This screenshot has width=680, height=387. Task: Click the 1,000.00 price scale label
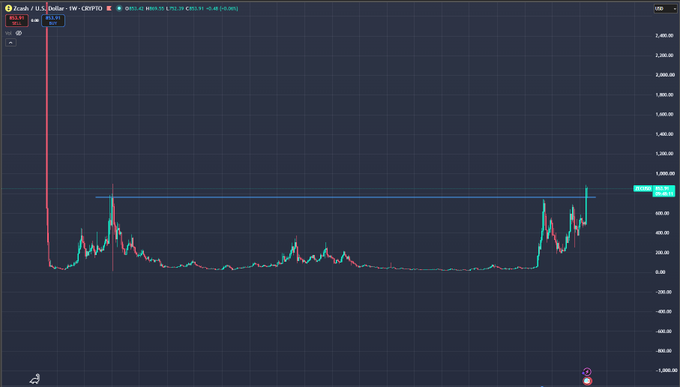pos(664,173)
